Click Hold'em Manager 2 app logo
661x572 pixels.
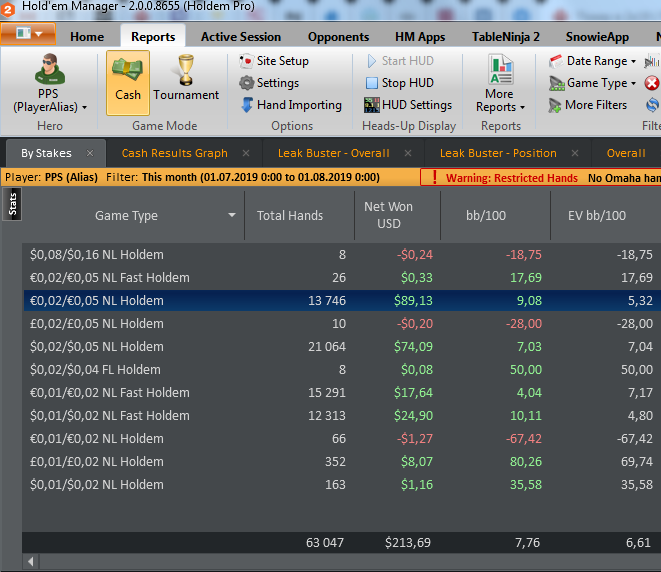click(x=7, y=8)
